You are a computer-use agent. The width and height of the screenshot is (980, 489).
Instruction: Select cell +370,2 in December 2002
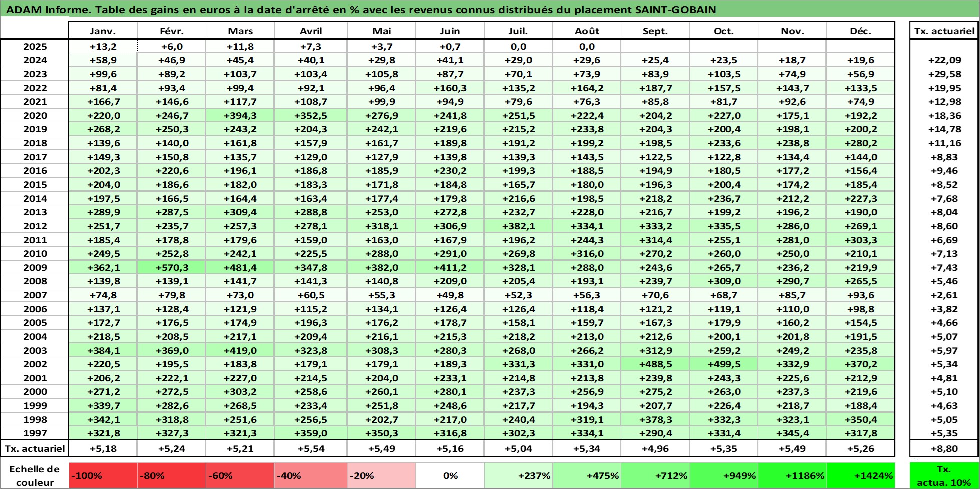coord(861,364)
